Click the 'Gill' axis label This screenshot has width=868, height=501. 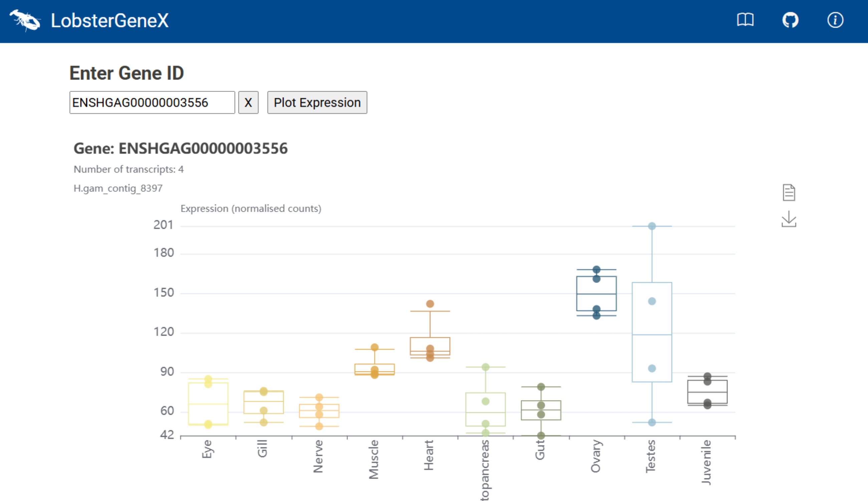click(262, 448)
